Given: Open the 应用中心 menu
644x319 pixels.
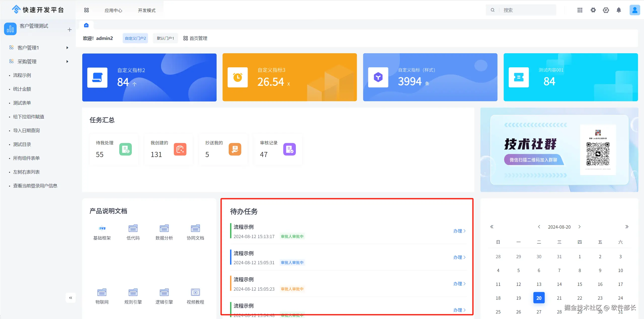Looking at the screenshot, I should pos(113,10).
